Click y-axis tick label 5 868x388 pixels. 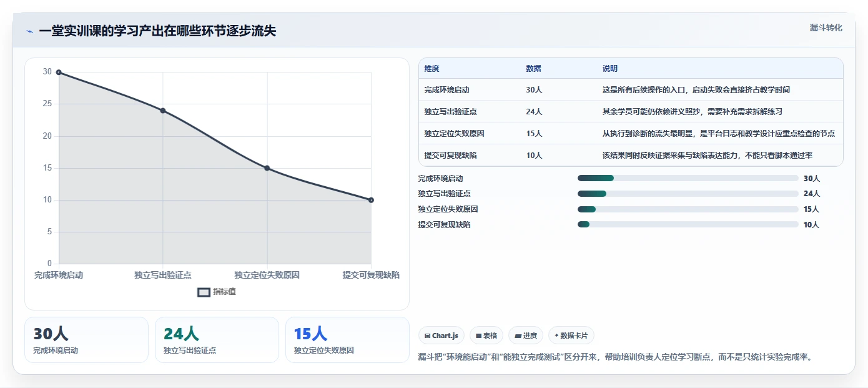click(49, 232)
